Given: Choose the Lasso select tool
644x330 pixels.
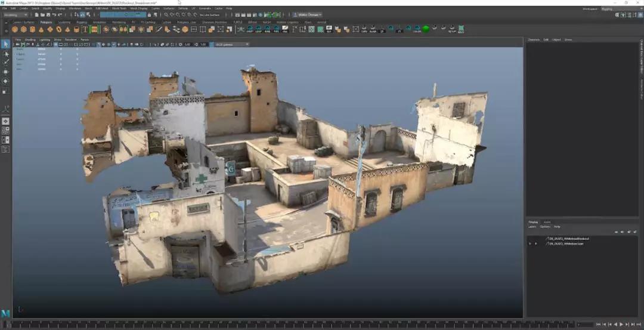Looking at the screenshot, I should tap(6, 54).
